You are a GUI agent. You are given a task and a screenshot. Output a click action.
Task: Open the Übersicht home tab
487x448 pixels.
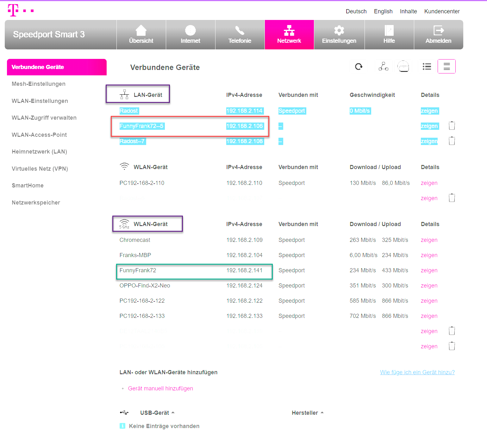coord(141,35)
